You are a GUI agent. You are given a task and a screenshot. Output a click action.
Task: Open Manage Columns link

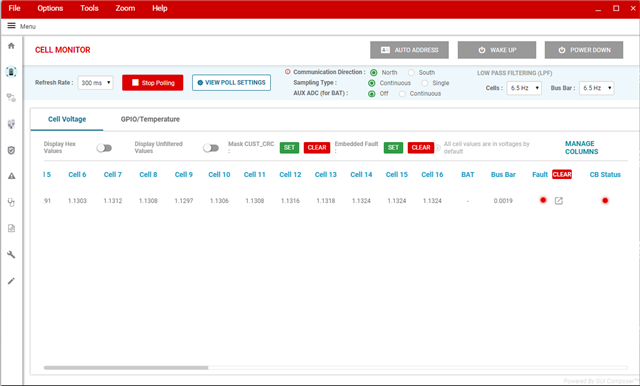(582, 148)
